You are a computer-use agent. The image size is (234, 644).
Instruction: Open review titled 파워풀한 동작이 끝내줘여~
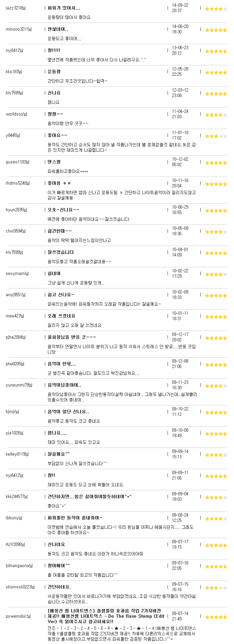pos(75,518)
